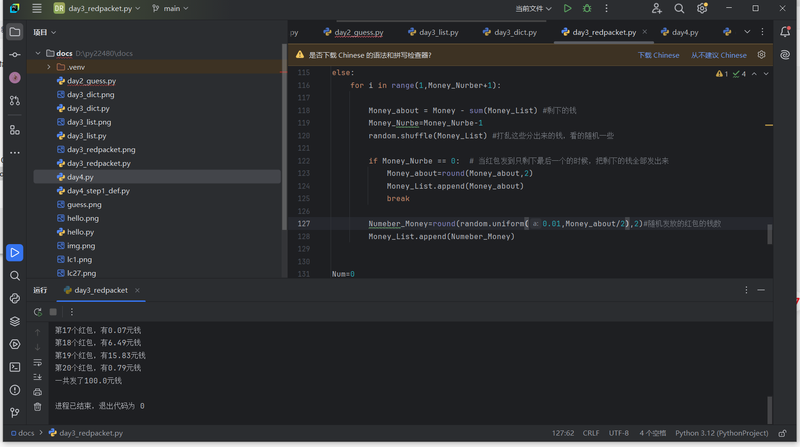Switch to the day3_dict.py editor tab
This screenshot has height=447, width=800.
[515, 32]
